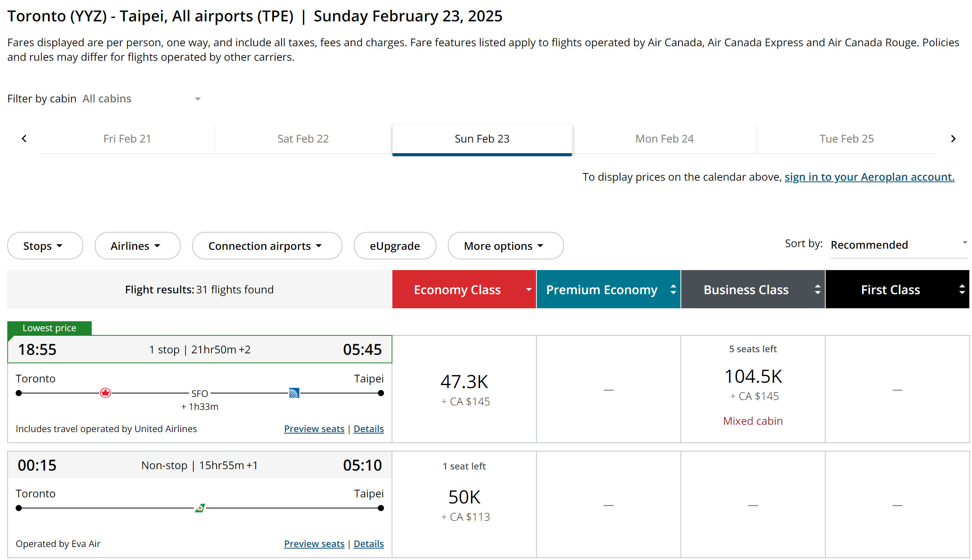The width and height of the screenshot is (972, 560).
Task: Click '+ 1h33m' layover text
Action: click(x=199, y=406)
